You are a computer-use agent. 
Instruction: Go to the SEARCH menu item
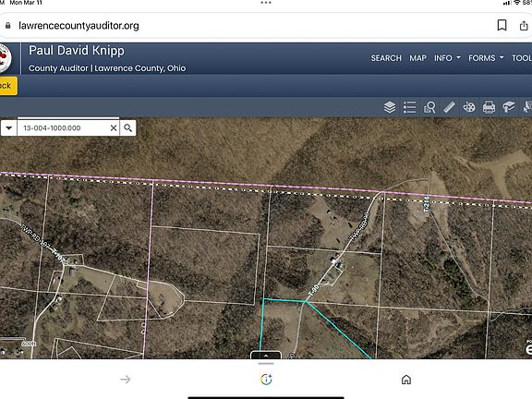386,58
